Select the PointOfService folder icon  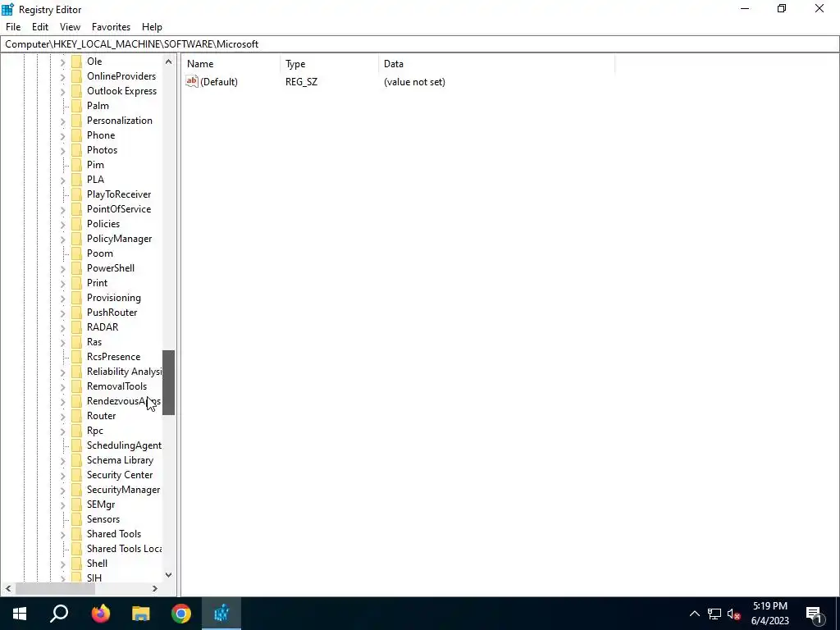(x=76, y=209)
